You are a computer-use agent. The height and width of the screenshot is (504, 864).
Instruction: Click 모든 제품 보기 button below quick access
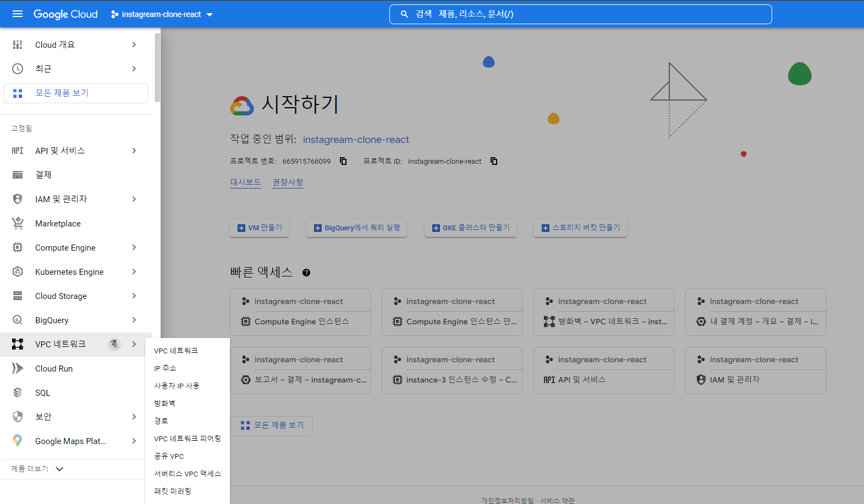click(x=271, y=425)
